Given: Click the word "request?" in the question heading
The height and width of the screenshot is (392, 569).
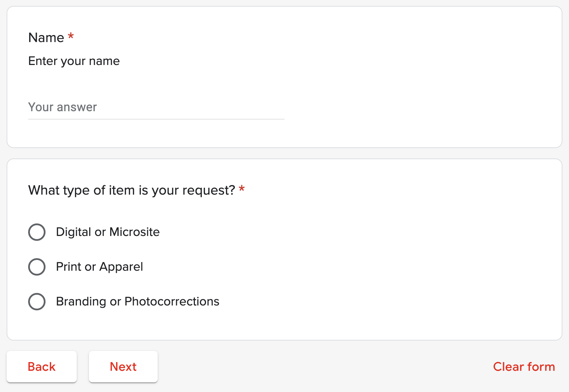Looking at the screenshot, I should (209, 190).
